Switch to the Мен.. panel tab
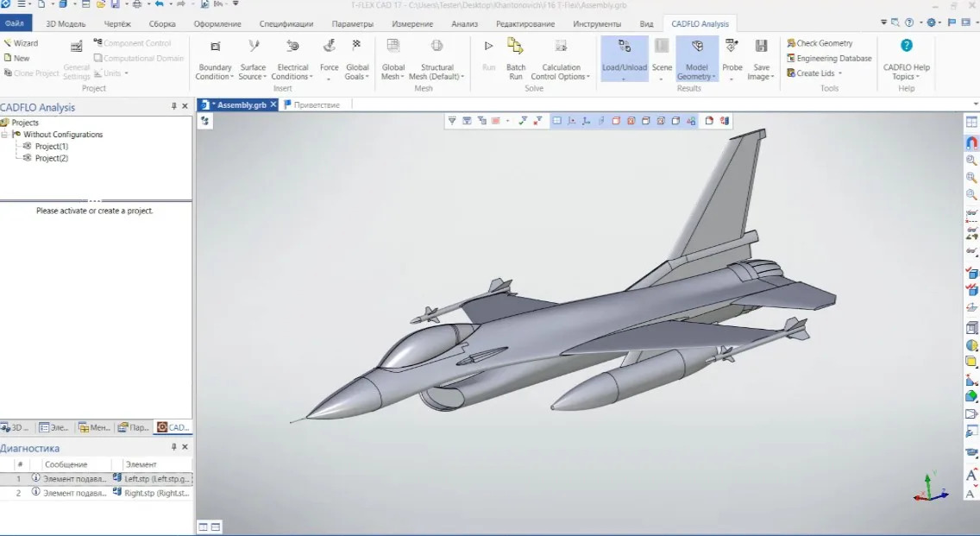This screenshot has height=536, width=980. [94, 427]
